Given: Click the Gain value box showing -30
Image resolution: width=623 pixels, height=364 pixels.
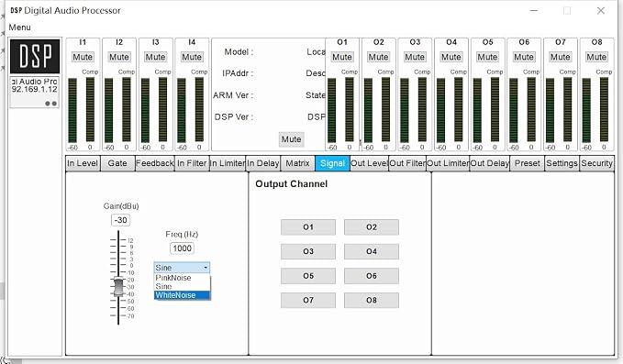Looking at the screenshot, I should click(120, 220).
